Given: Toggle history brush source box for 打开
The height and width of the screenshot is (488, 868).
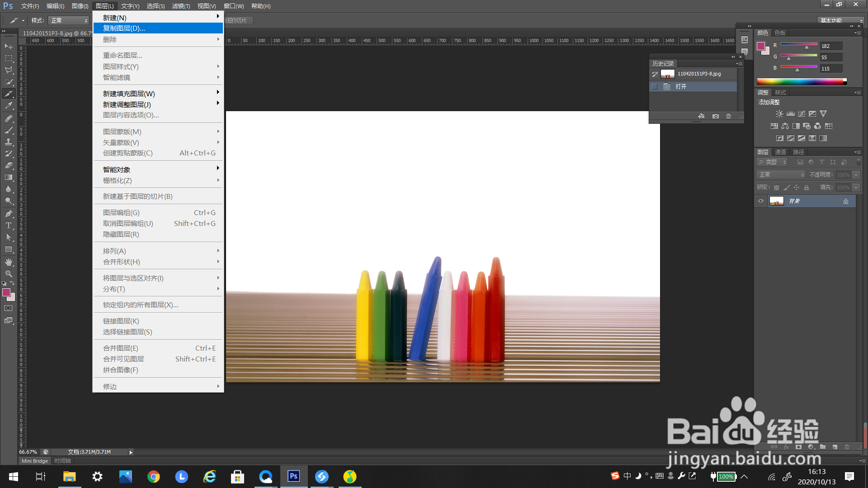Looking at the screenshot, I should click(x=655, y=87).
